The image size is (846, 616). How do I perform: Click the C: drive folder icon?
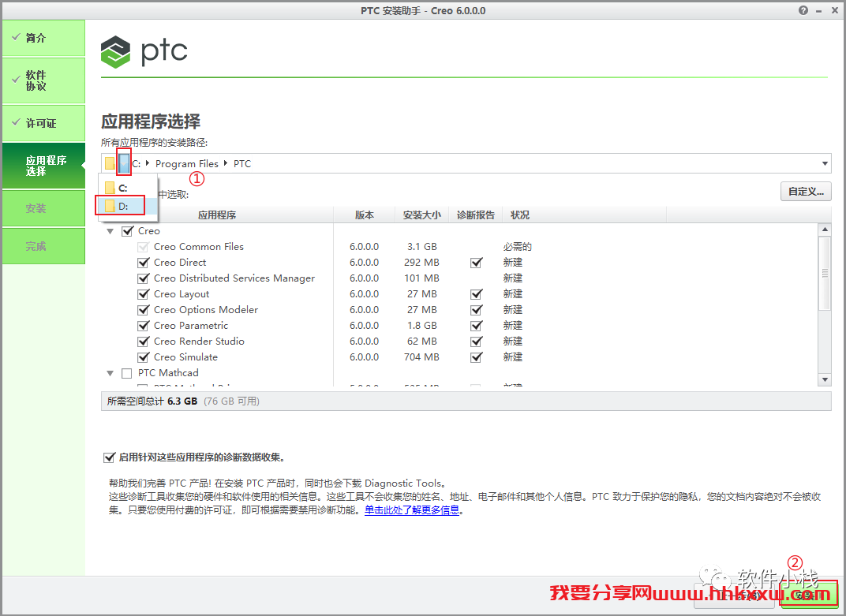coord(110,188)
